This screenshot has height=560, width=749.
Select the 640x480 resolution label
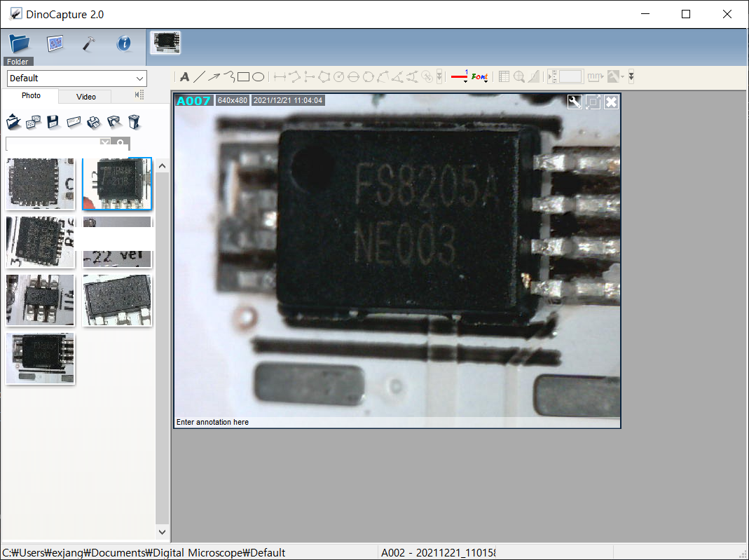tap(232, 100)
